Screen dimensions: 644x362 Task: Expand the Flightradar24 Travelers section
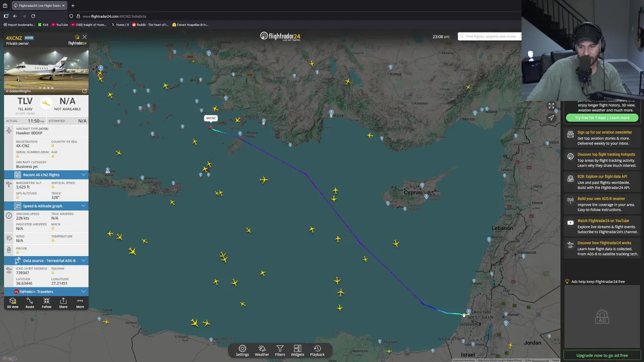tap(46, 292)
